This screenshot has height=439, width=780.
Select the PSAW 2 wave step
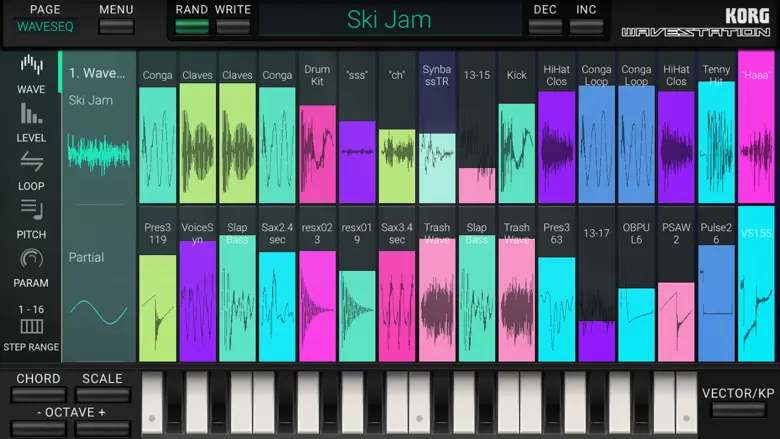(x=676, y=284)
